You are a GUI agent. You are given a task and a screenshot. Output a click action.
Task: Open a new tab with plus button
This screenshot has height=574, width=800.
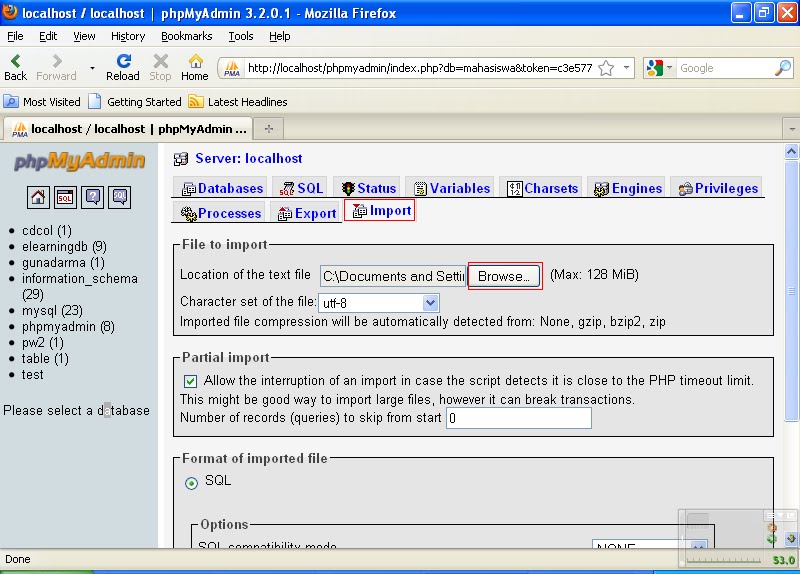pyautogui.click(x=269, y=129)
